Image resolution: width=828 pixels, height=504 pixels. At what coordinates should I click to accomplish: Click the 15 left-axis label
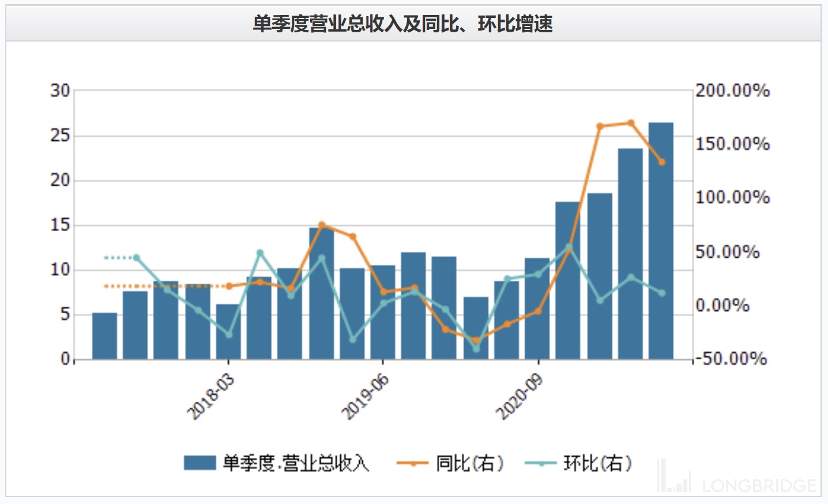click(60, 225)
